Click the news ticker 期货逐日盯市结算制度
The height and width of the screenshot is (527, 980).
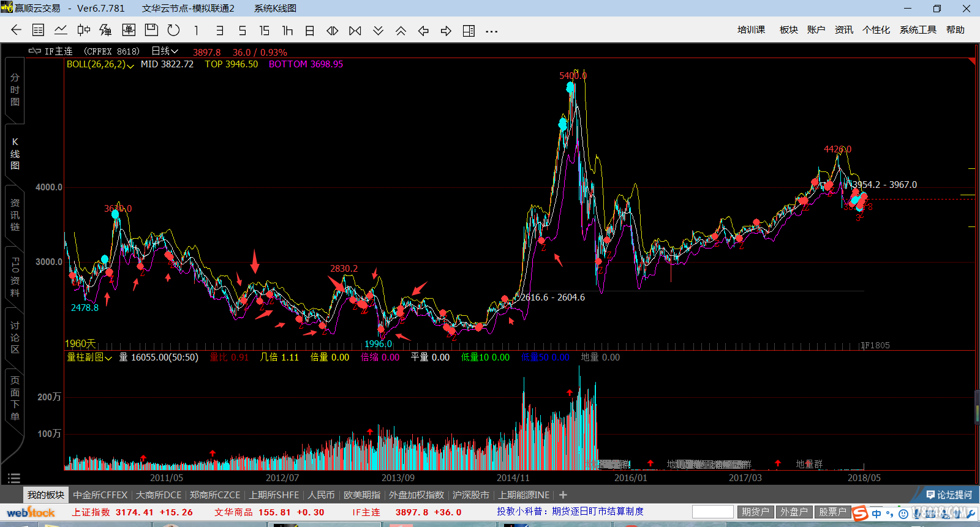click(598, 511)
